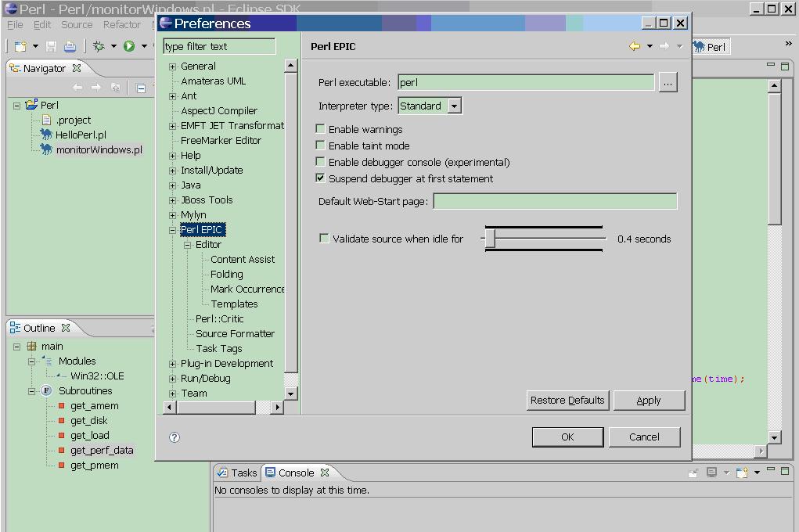
Task: Expand the Run/Debug preferences node
Action: pyautogui.click(x=172, y=379)
